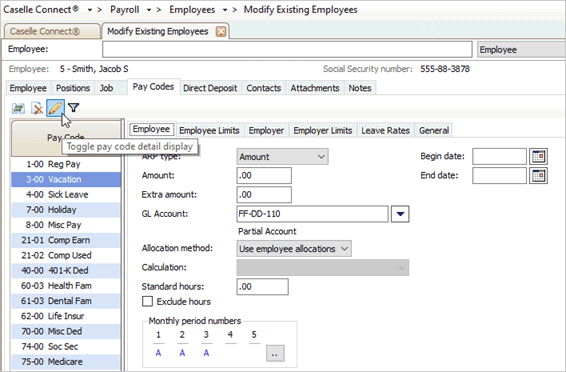Close the Modify Existing Employees tab
566x372 pixels.
tap(221, 32)
